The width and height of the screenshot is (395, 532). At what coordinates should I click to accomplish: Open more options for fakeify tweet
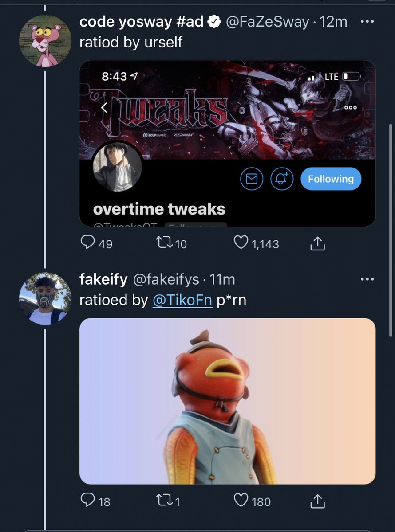pos(367,279)
